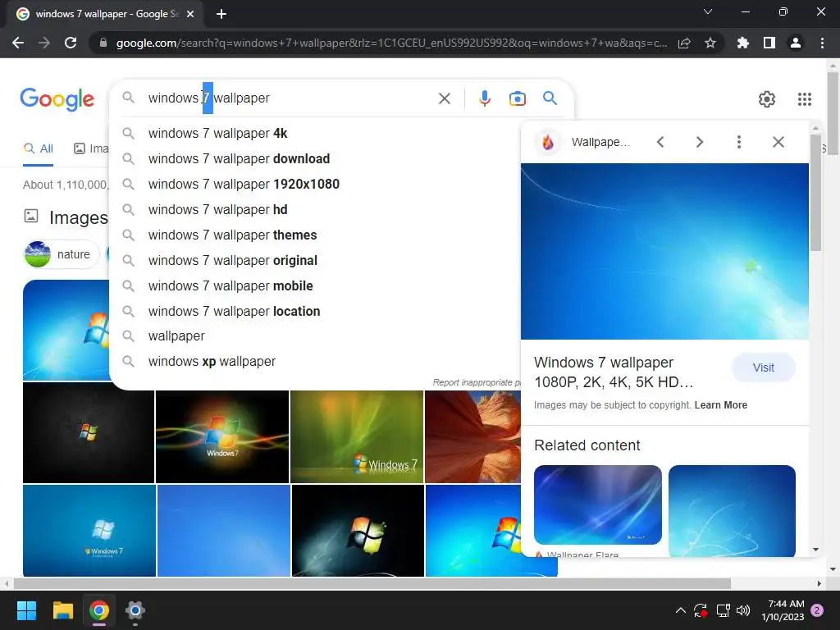Click the horizontal page scrollbar
This screenshot has height=630, width=840.
pos(372,583)
